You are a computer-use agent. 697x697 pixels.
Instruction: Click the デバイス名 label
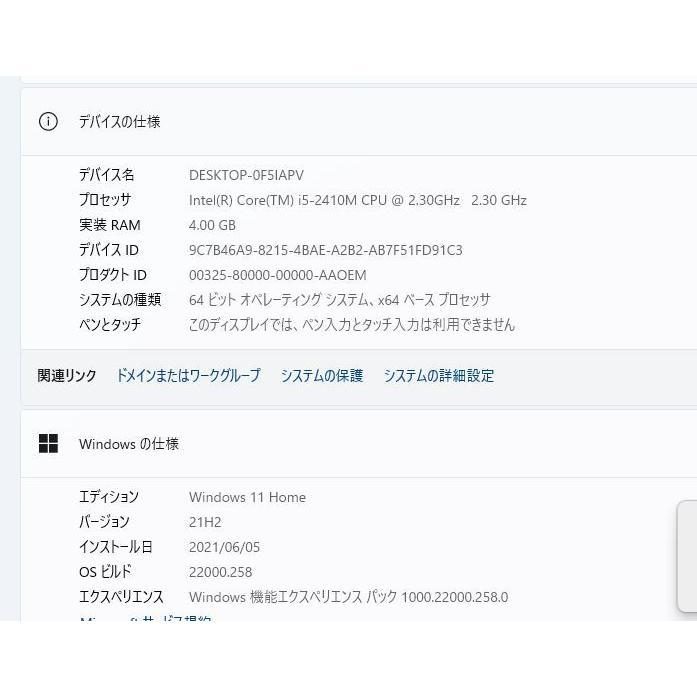tap(107, 175)
